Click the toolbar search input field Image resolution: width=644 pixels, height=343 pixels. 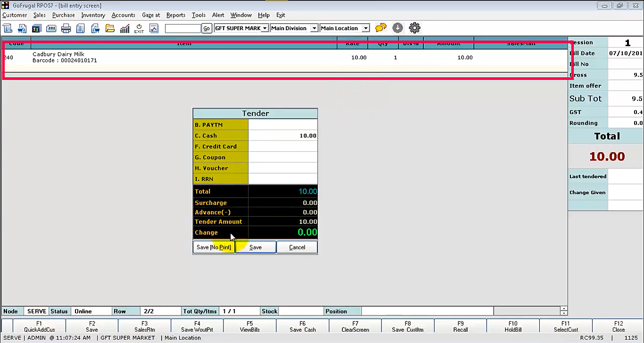click(183, 28)
